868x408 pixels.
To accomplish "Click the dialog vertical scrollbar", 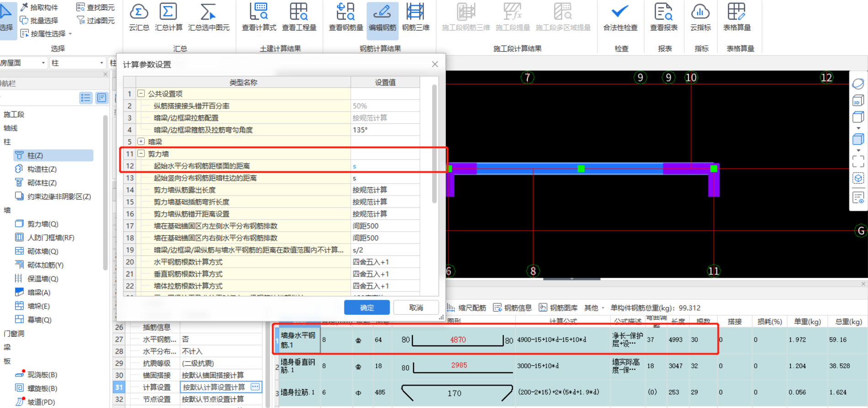I will [x=434, y=144].
